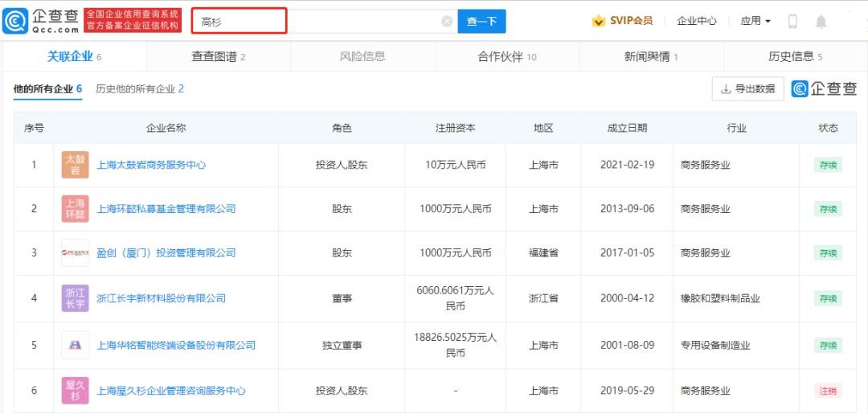This screenshot has height=414, width=868.
Task: Open the notification bell icon
Action: tap(821, 22)
